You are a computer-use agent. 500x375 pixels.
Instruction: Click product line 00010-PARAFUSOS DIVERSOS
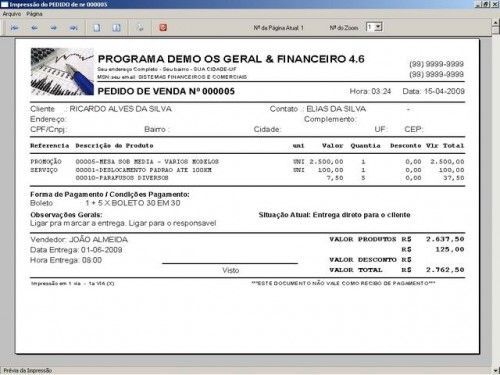coord(122,178)
